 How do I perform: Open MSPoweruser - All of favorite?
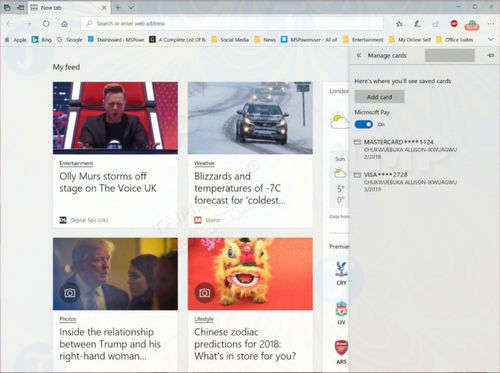[309, 40]
